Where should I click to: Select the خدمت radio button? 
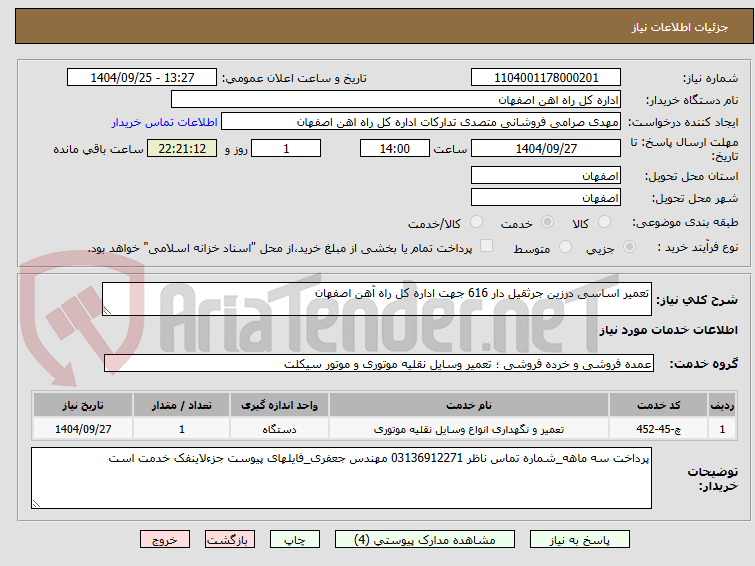click(547, 222)
